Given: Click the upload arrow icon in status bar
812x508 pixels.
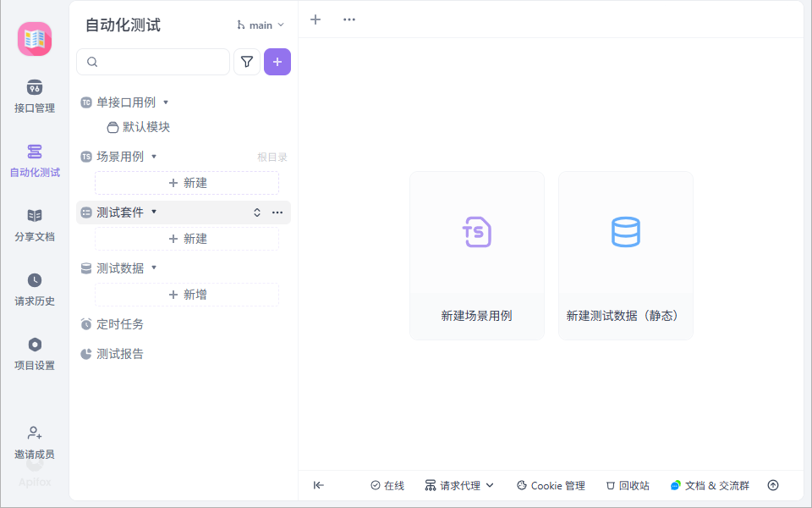Looking at the screenshot, I should (x=773, y=485).
